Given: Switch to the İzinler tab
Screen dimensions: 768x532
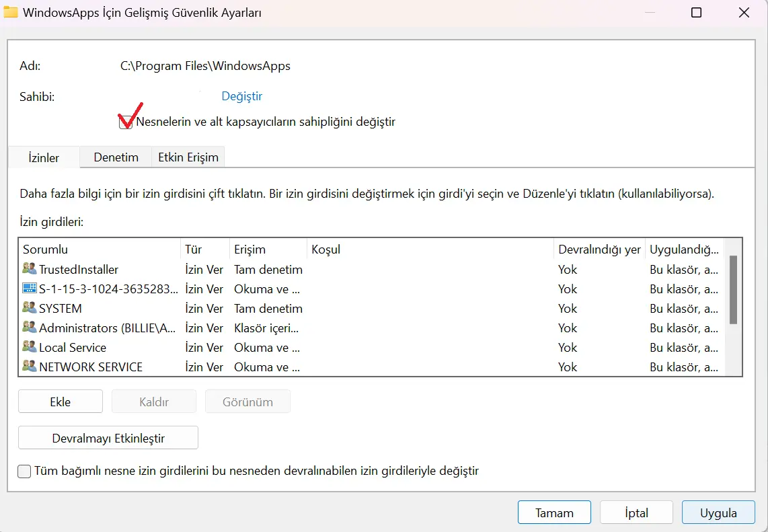Looking at the screenshot, I should click(44, 157).
